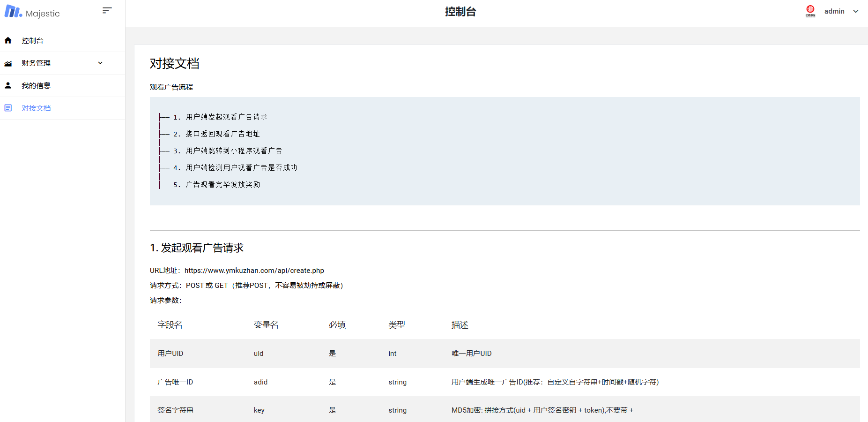
Task: Click 是 in the adid row
Action: point(333,382)
